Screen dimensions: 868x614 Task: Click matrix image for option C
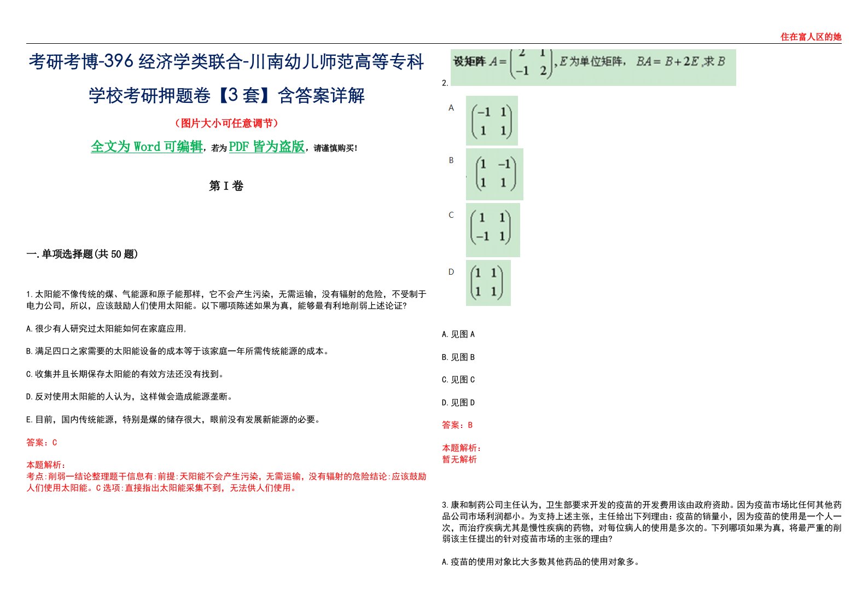tap(493, 230)
